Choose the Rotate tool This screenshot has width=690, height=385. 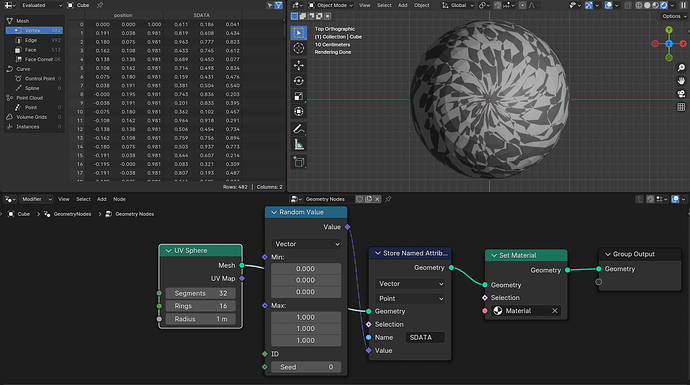point(299,81)
